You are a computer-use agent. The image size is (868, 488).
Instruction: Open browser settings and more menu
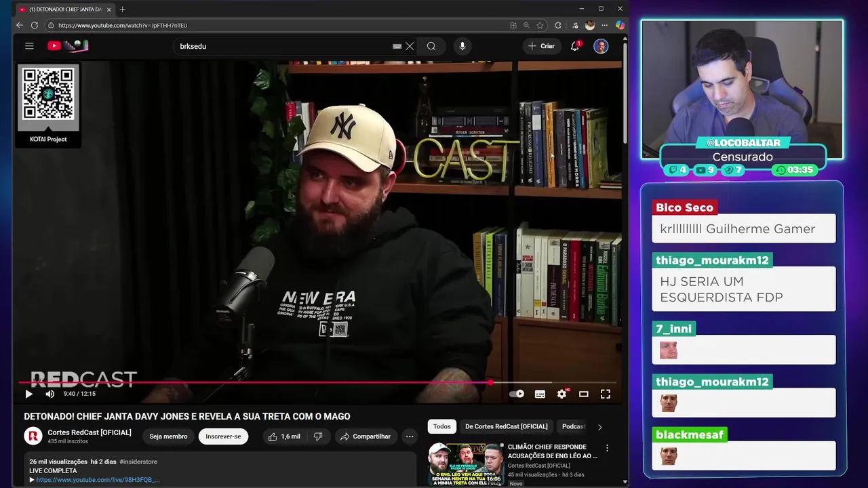tap(605, 25)
